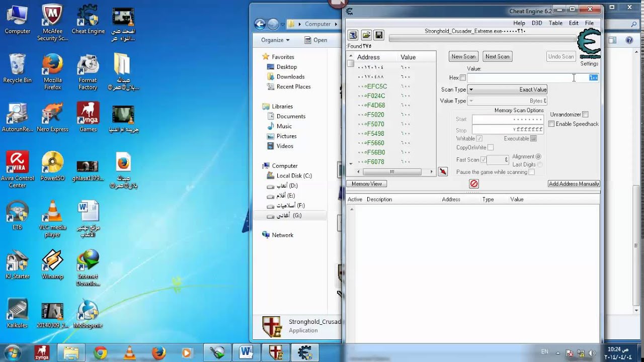The width and height of the screenshot is (644, 362).
Task: Click the Windows Start button
Action: click(13, 352)
